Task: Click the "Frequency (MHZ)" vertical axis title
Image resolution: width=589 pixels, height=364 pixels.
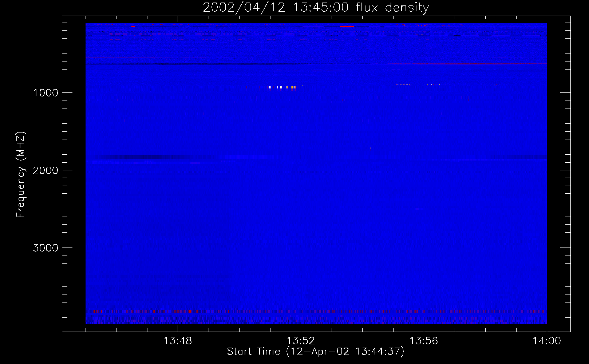Action: click(21, 175)
